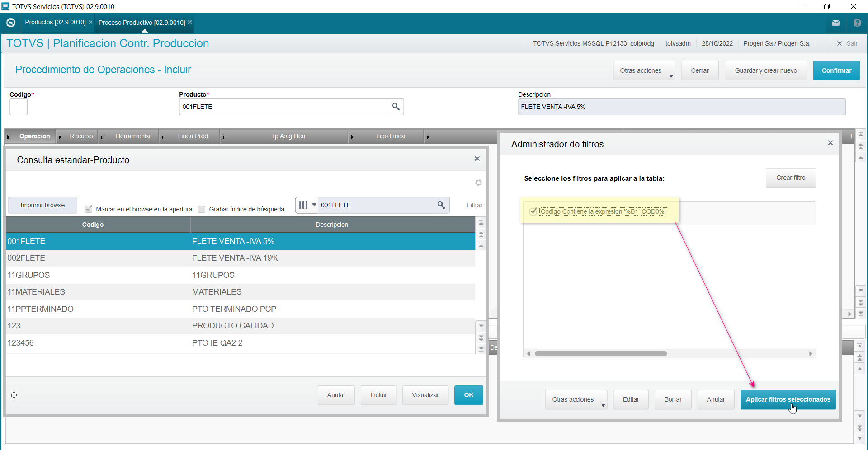
Task: Click the right arrow of the filter list scrollbar
Action: (x=811, y=354)
